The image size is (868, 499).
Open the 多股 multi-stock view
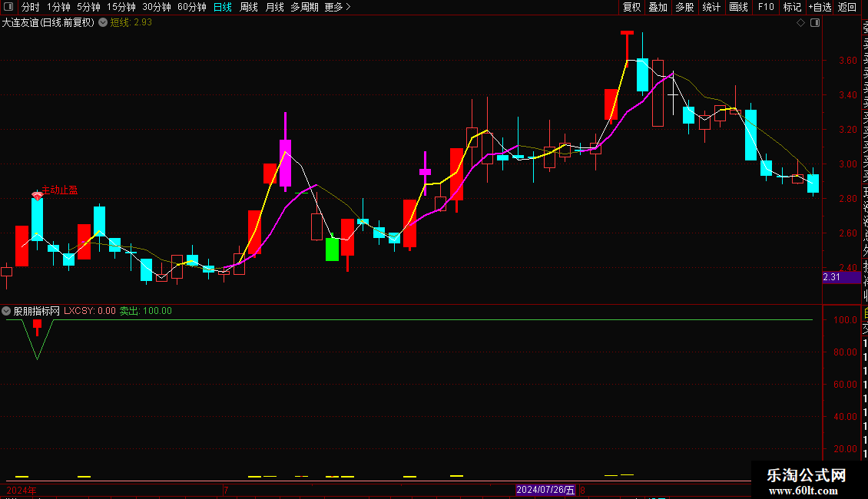pyautogui.click(x=684, y=7)
